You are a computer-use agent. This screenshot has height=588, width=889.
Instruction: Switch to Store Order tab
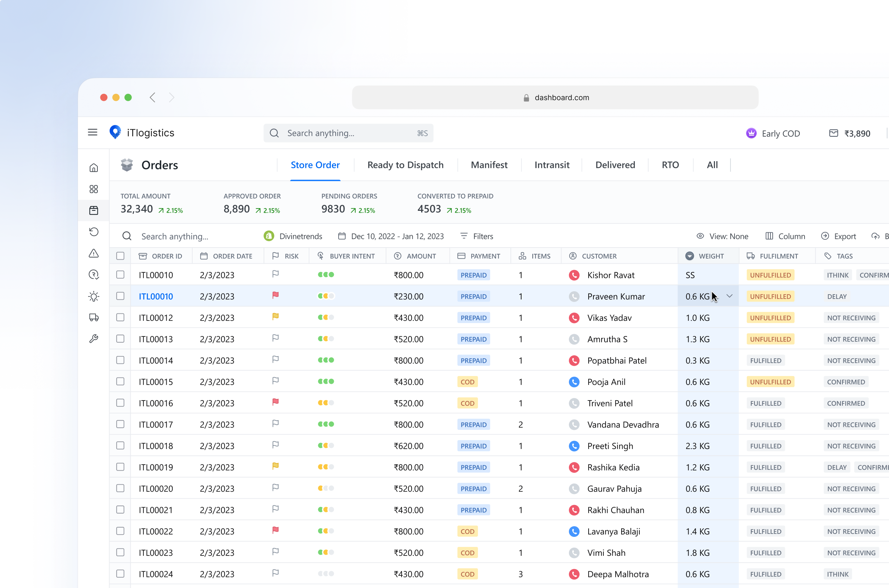point(315,165)
